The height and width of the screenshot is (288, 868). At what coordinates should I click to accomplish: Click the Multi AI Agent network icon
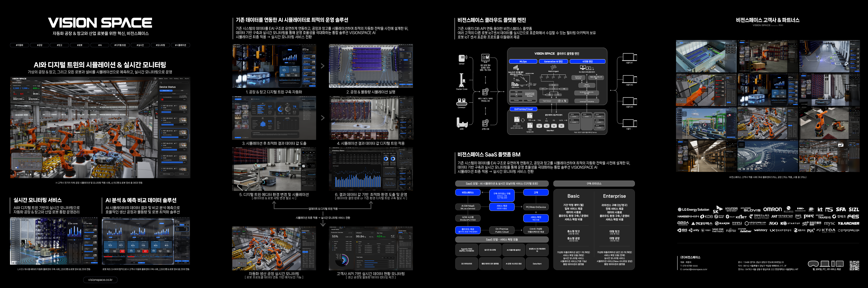(554, 67)
